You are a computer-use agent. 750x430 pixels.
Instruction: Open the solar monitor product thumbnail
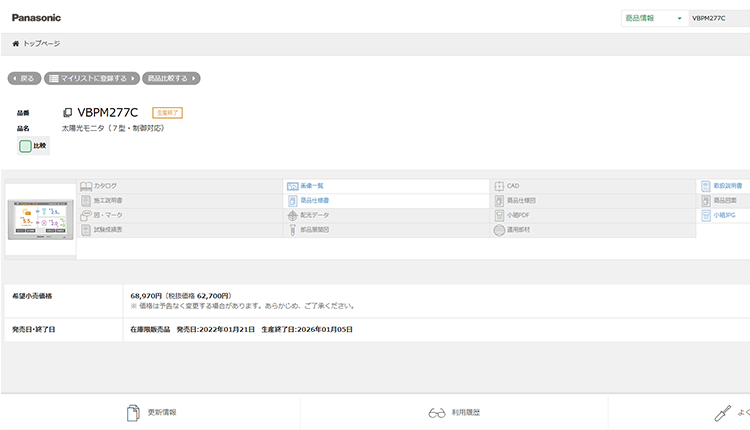[41, 220]
